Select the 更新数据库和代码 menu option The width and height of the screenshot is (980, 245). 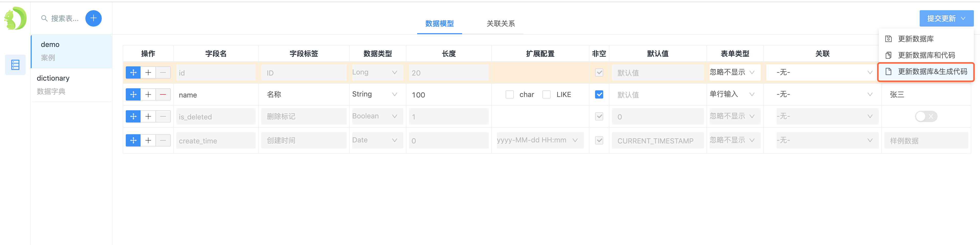(926, 55)
